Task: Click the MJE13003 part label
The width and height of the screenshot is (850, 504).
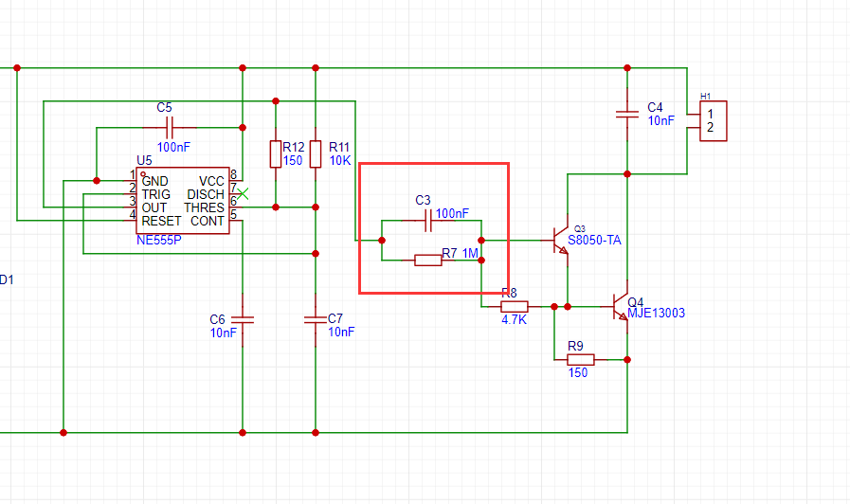Action: click(656, 314)
